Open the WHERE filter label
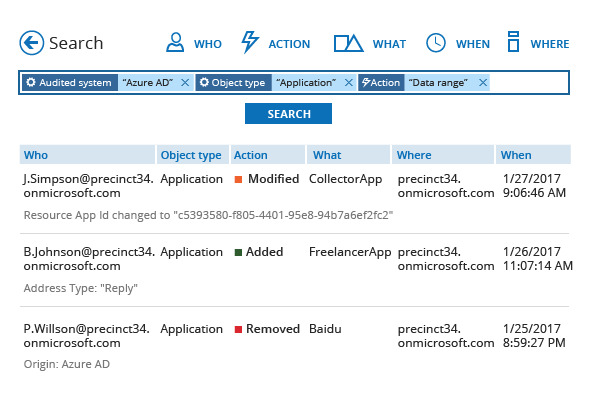The width and height of the screenshot is (590, 395). point(550,44)
